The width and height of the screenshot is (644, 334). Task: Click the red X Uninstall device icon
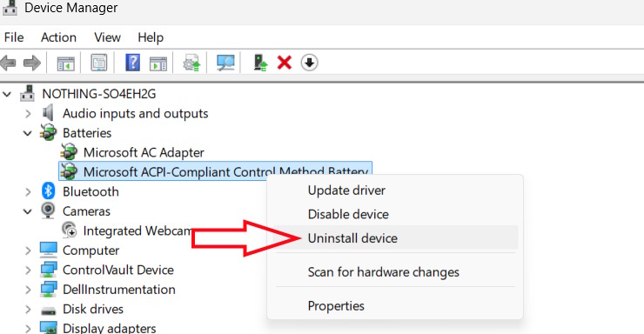(285, 63)
